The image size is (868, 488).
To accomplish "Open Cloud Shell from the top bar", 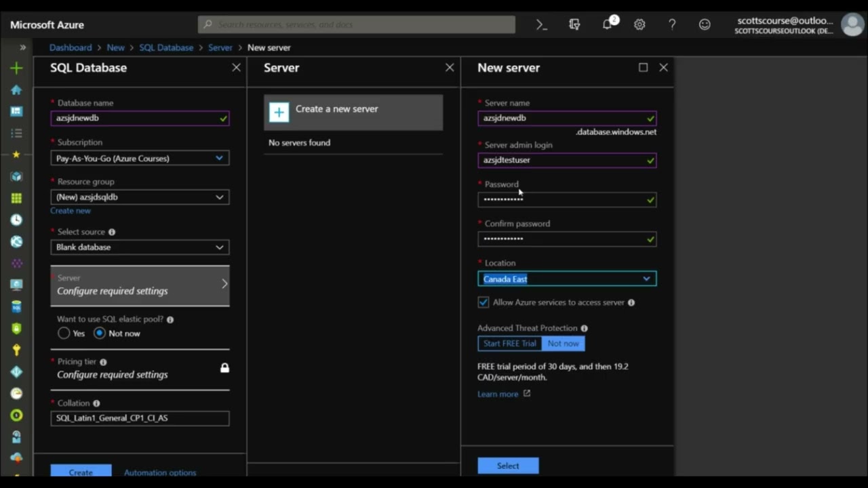I will click(x=541, y=24).
